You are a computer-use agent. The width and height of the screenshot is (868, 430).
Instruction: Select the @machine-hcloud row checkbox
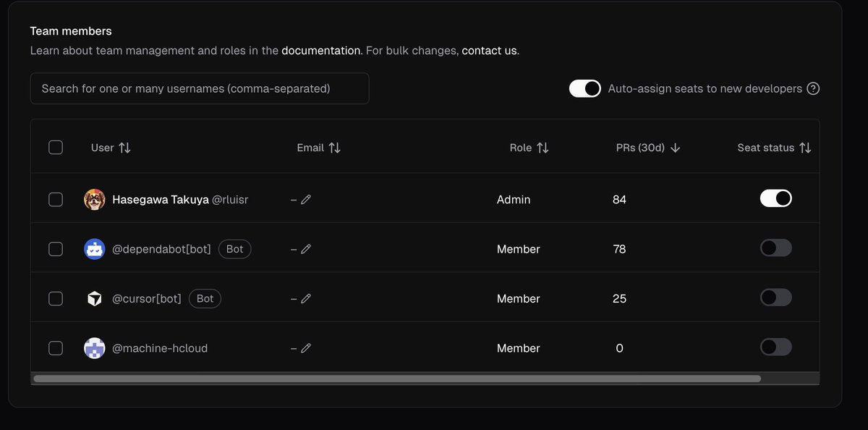tap(56, 348)
